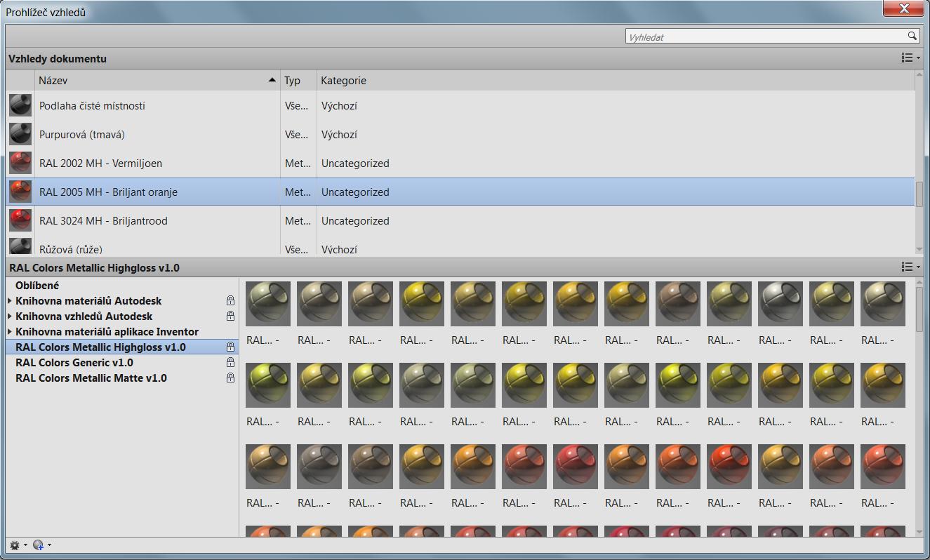Click the Typ column header
The width and height of the screenshot is (930, 560).
(x=298, y=80)
